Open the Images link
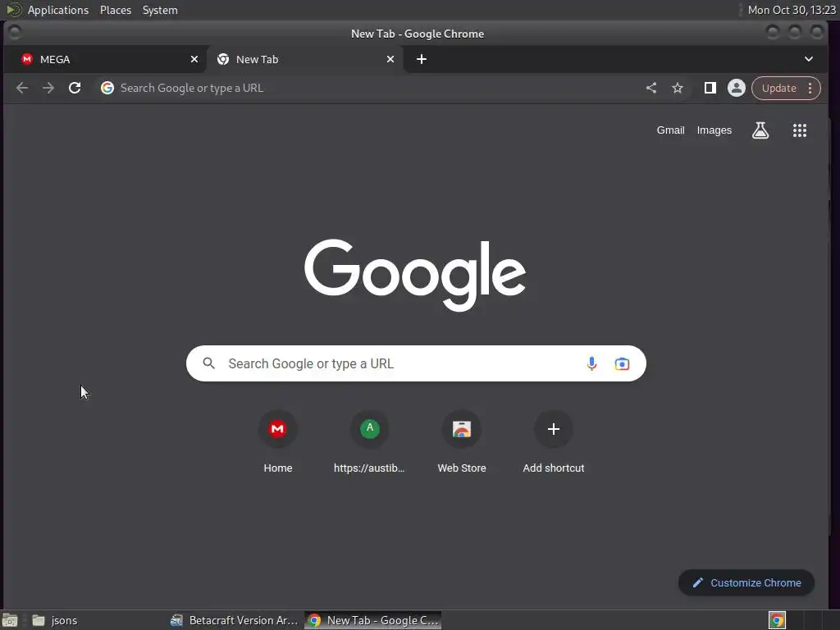Screen dimensions: 840x630 click(714, 130)
